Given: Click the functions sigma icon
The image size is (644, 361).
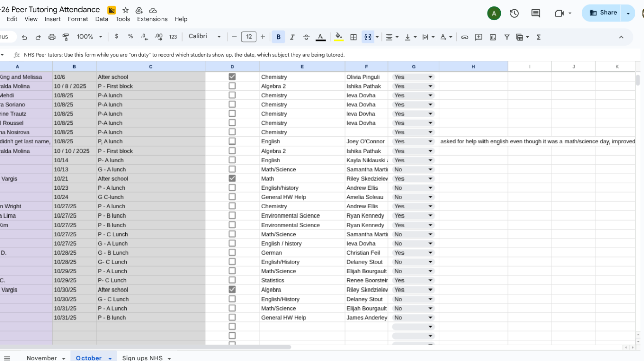Looking at the screenshot, I should [539, 37].
